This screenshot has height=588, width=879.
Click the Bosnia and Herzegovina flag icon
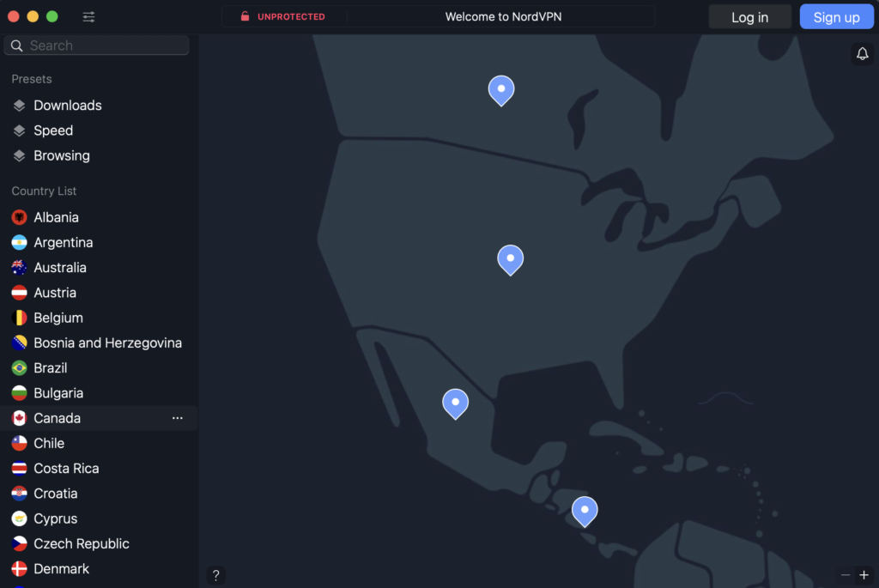[19, 342]
